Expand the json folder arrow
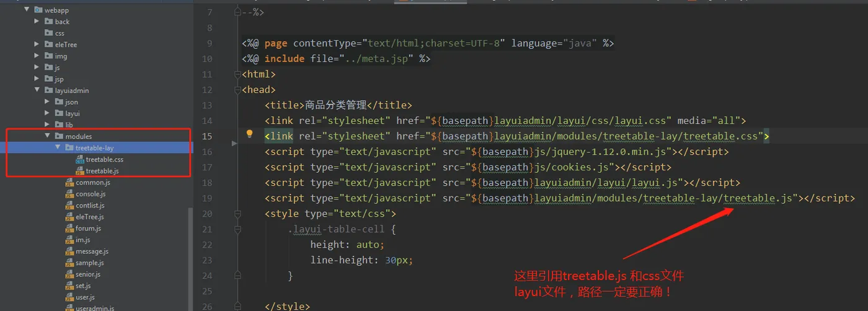This screenshot has height=311, width=868. 47,102
